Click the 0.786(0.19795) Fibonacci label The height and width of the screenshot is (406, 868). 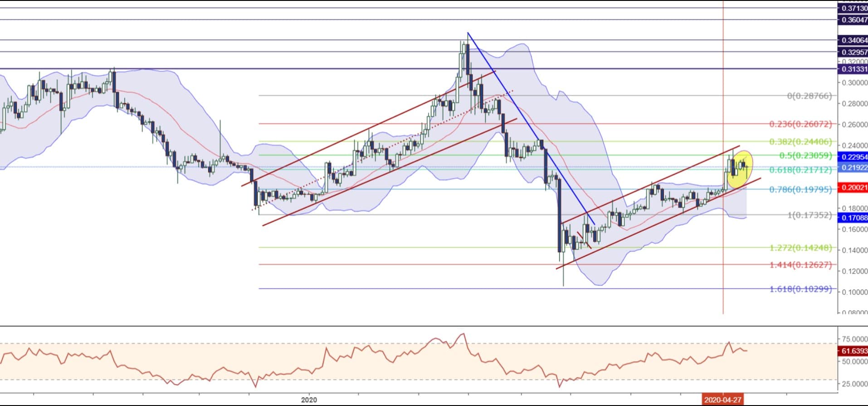800,189
